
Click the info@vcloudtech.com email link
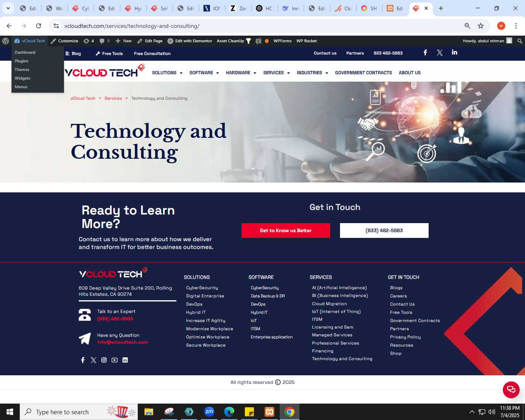click(x=122, y=342)
